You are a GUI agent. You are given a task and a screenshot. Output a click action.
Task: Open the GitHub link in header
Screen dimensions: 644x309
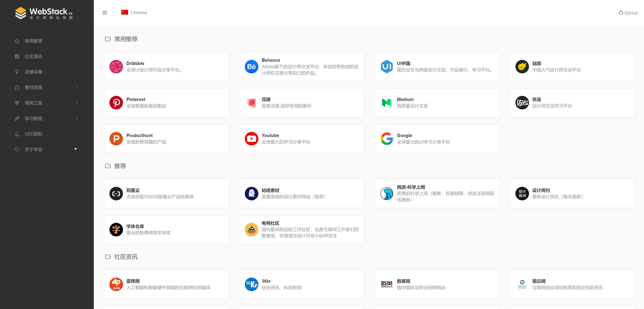coord(628,13)
